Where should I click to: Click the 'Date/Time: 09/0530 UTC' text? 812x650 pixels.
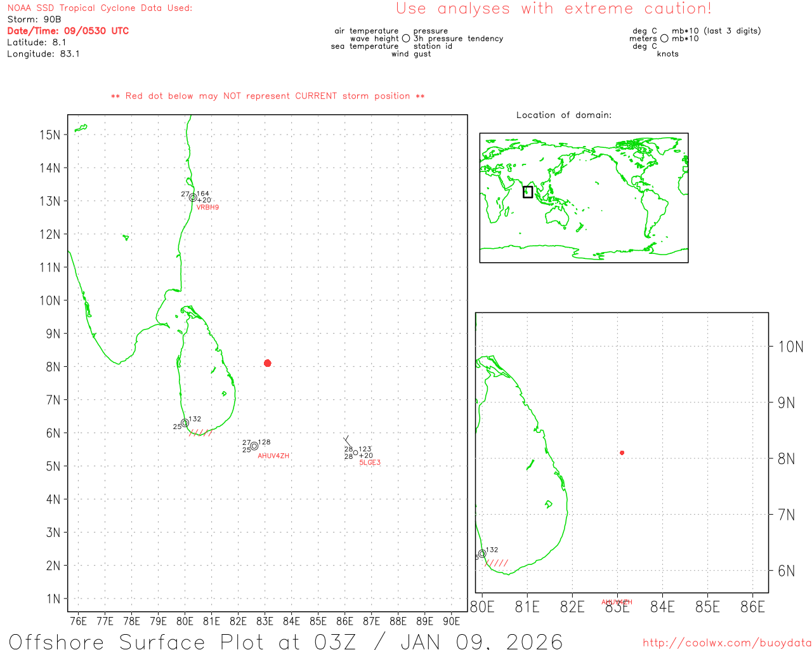click(x=68, y=31)
